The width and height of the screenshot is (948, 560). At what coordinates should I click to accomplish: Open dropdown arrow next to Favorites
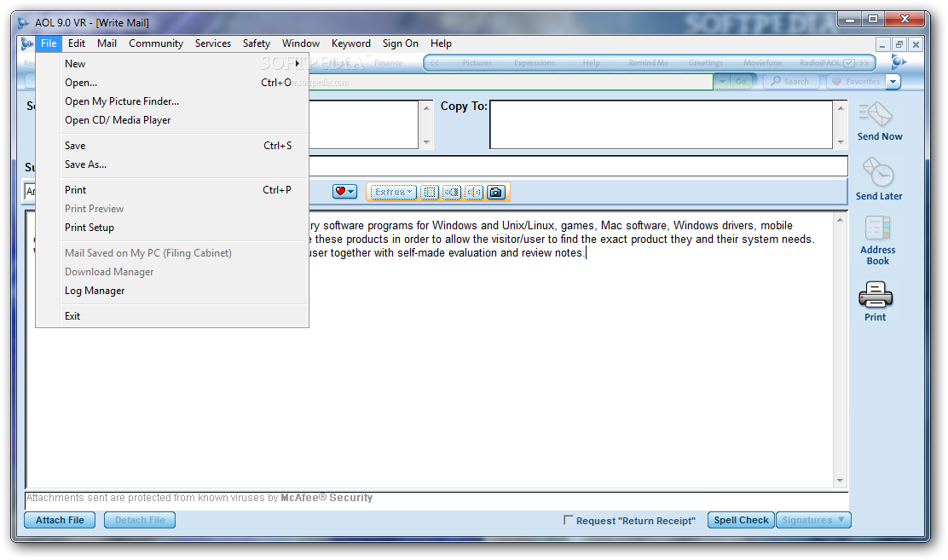click(x=893, y=81)
